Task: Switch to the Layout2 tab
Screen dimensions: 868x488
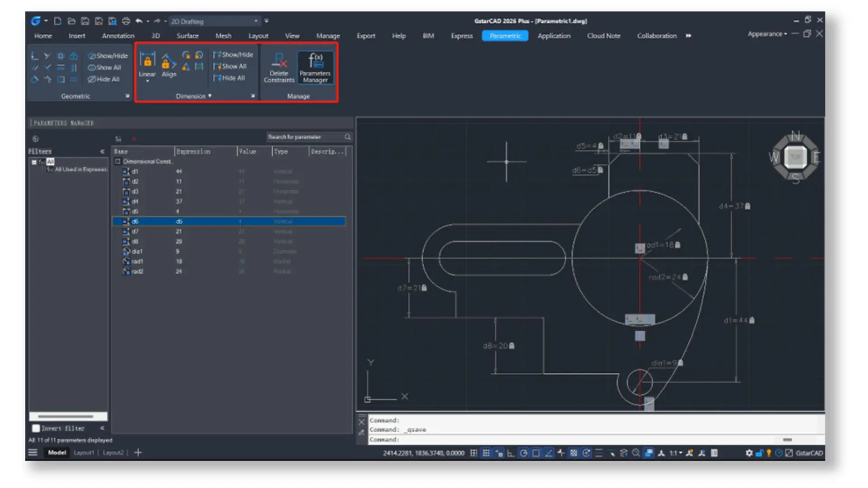Action: pyautogui.click(x=113, y=452)
